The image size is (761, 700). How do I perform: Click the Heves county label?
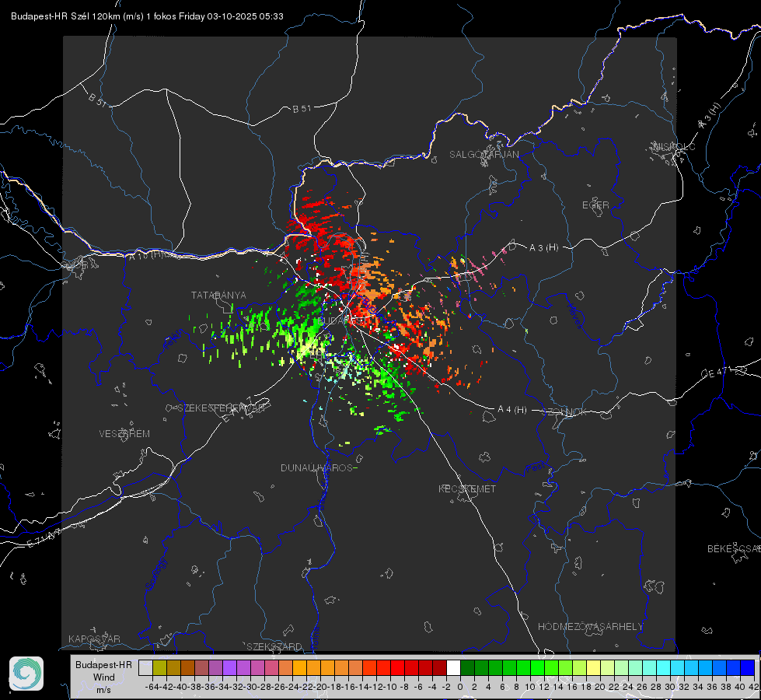575,316
